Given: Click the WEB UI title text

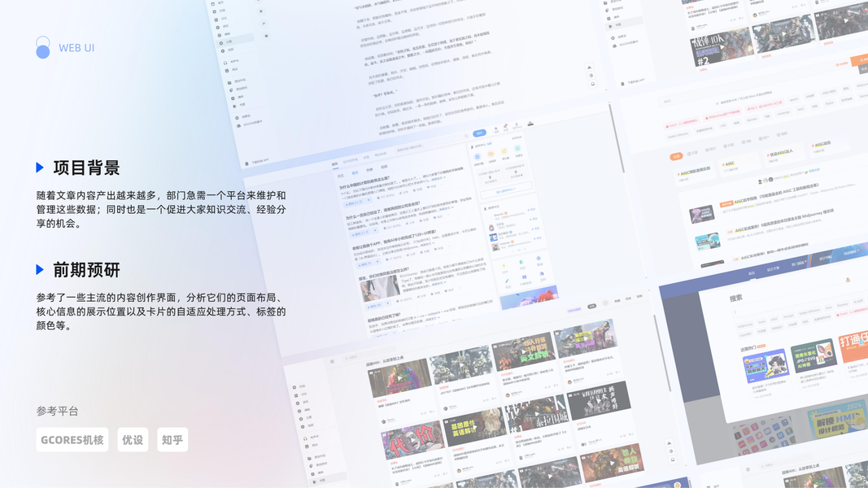Looking at the screenshot, I should click(x=76, y=48).
